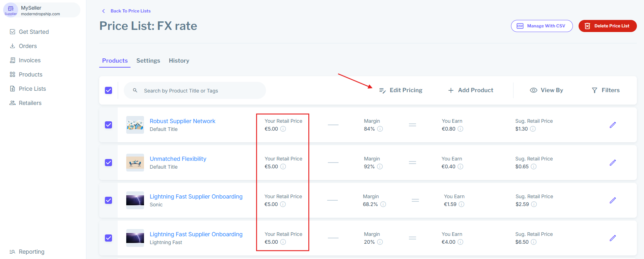Image resolution: width=644 pixels, height=259 pixels.
Task: Click info icon beside Sug. Retail Price $2.59
Action: point(534,204)
